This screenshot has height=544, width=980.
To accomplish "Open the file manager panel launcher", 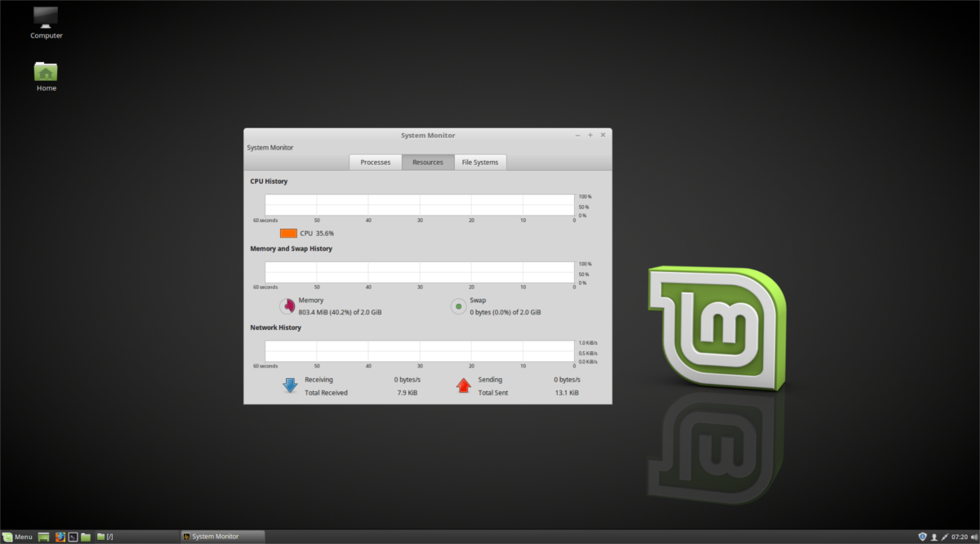I will (x=86, y=537).
